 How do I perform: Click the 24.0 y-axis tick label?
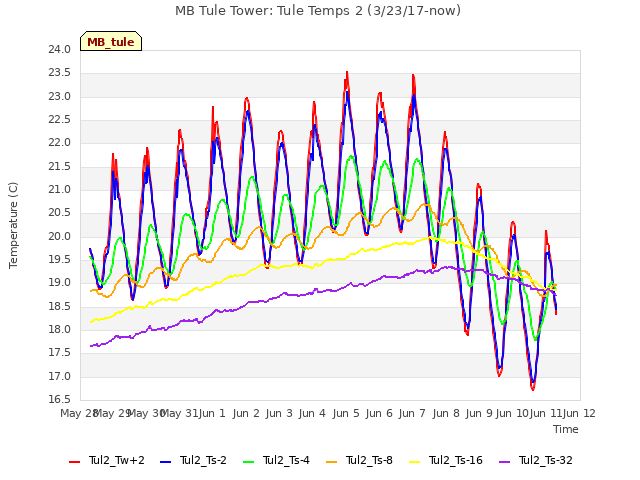pos(60,49)
